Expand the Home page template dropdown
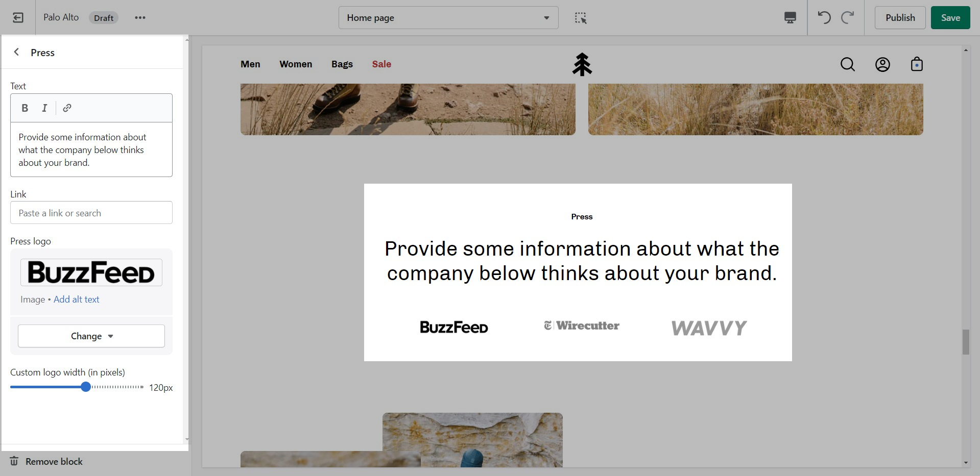The width and height of the screenshot is (980, 476). (448, 18)
